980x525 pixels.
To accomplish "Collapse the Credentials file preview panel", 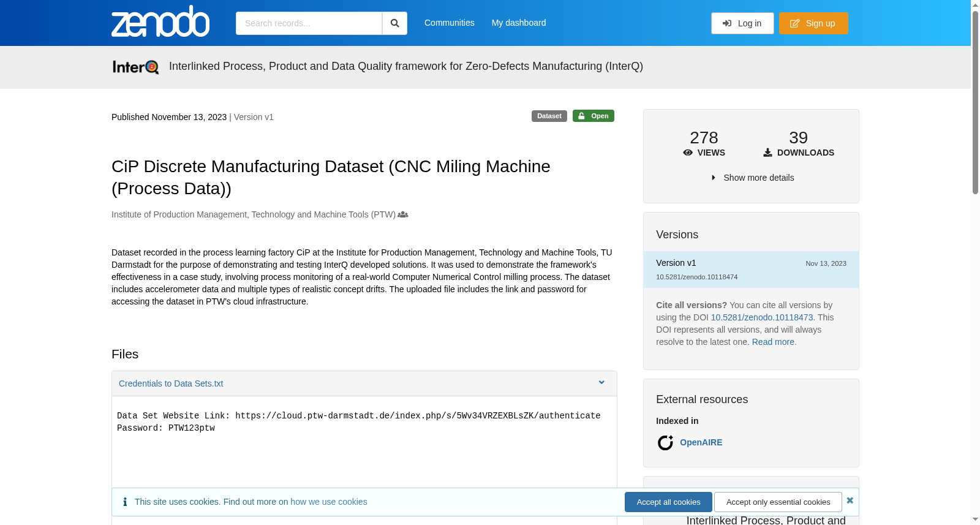I will point(601,383).
